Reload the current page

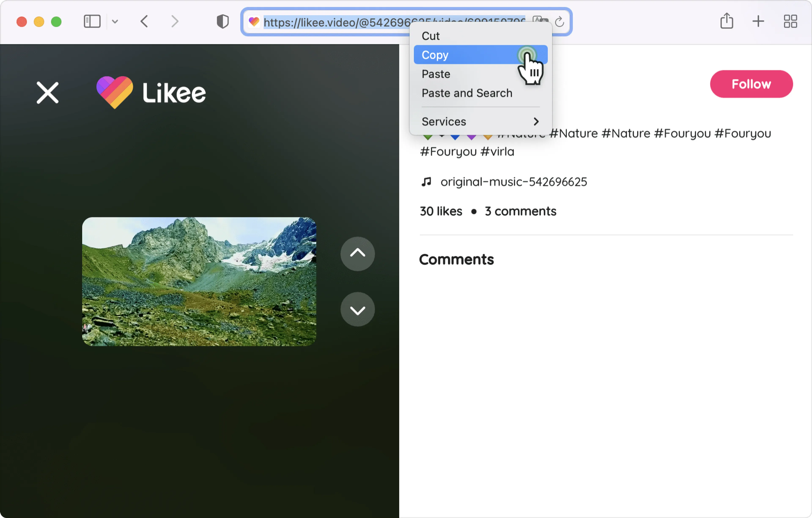[x=560, y=22]
